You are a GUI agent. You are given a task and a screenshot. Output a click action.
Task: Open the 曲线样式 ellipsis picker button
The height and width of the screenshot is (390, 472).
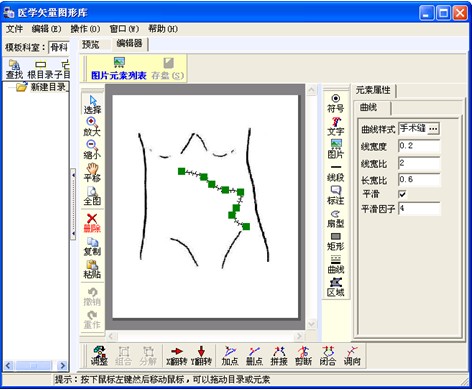click(x=433, y=129)
